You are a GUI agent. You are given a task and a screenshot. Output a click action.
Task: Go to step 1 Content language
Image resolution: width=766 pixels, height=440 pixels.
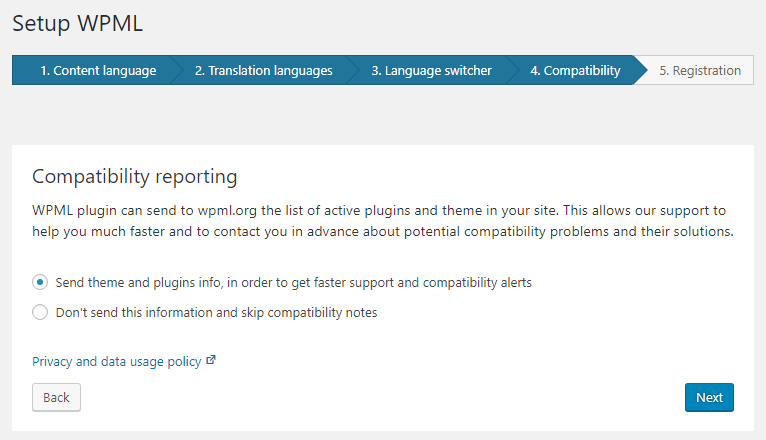(98, 70)
